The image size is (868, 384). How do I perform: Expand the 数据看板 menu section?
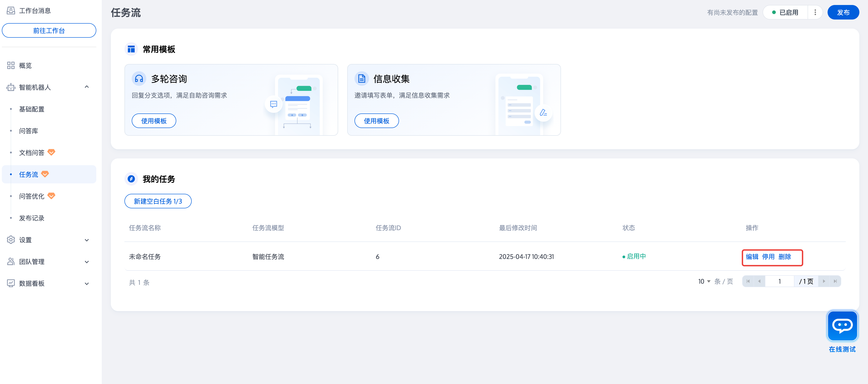coord(87,283)
